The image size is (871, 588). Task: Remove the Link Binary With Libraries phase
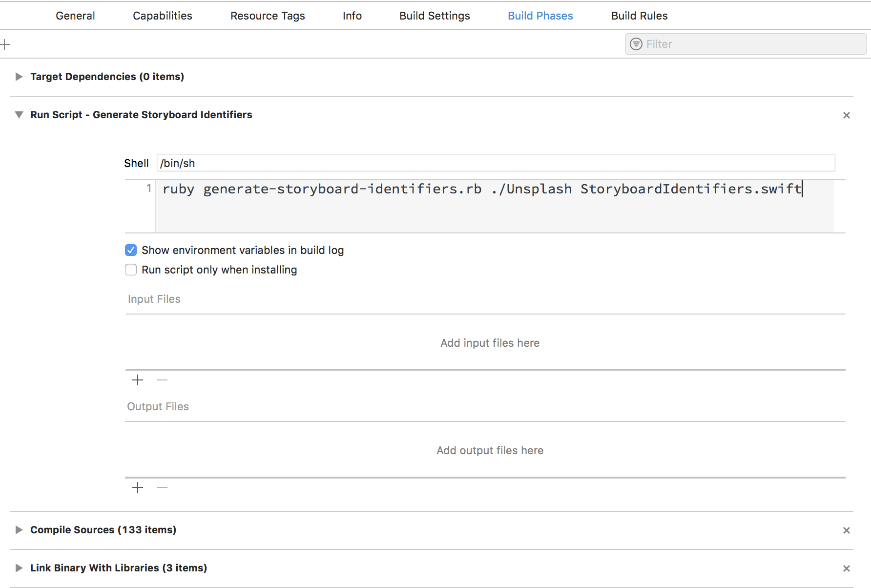click(x=847, y=568)
